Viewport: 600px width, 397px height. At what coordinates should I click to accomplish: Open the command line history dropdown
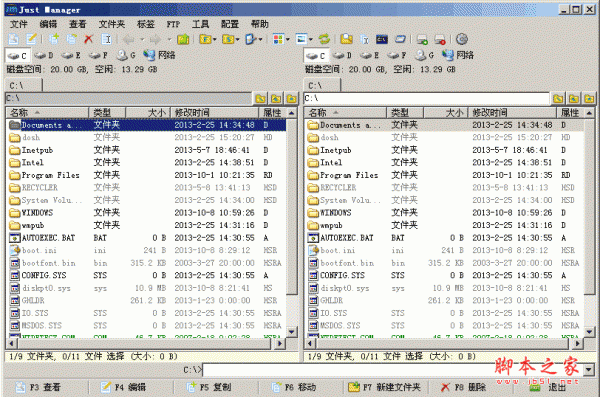[589, 370]
